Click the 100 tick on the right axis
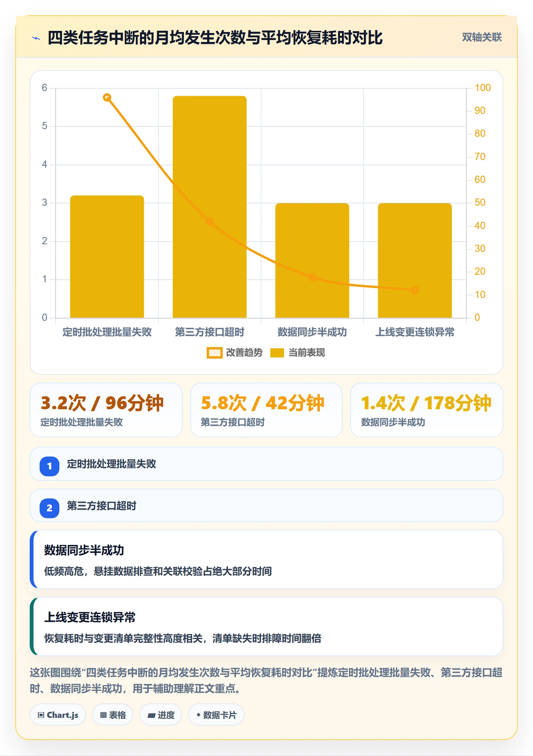 click(x=483, y=88)
